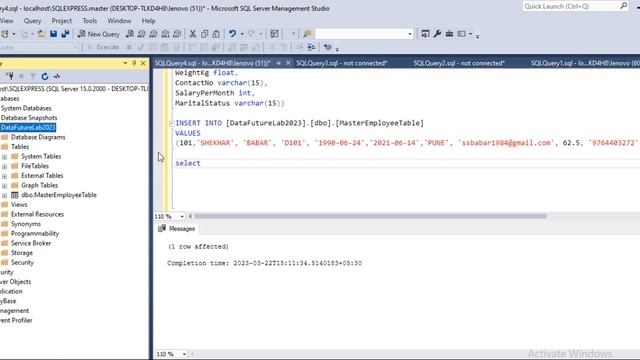
Task: Collapse the INSERT INTO statement outline
Action: (171, 123)
